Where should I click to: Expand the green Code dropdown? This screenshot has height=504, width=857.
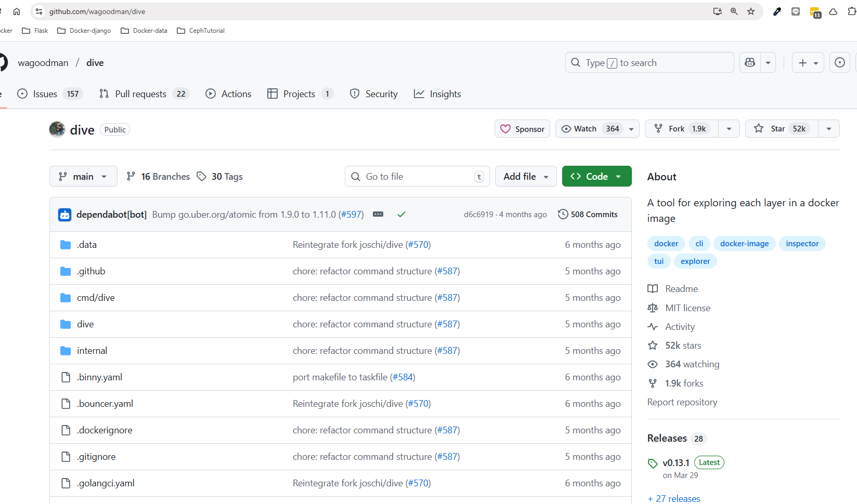[596, 177]
